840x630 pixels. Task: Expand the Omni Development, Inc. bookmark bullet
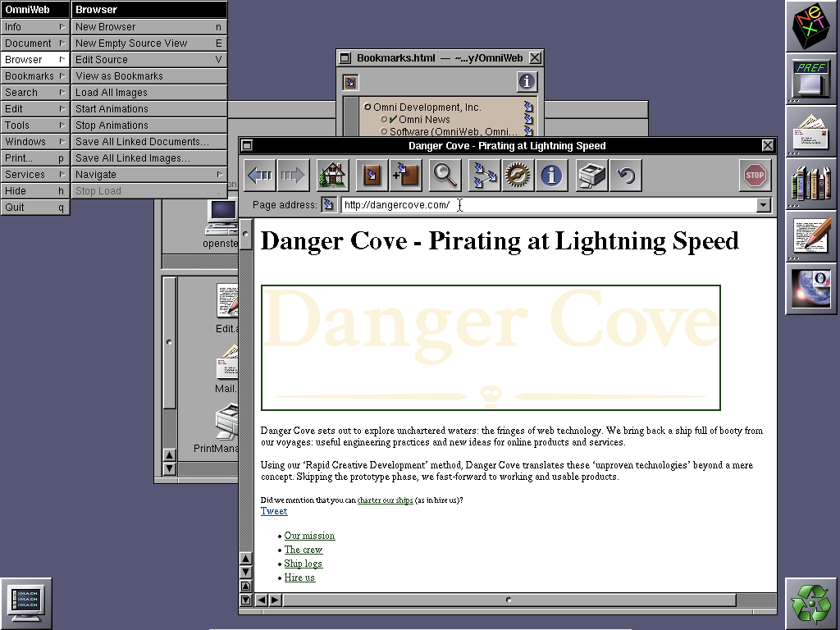click(x=367, y=107)
